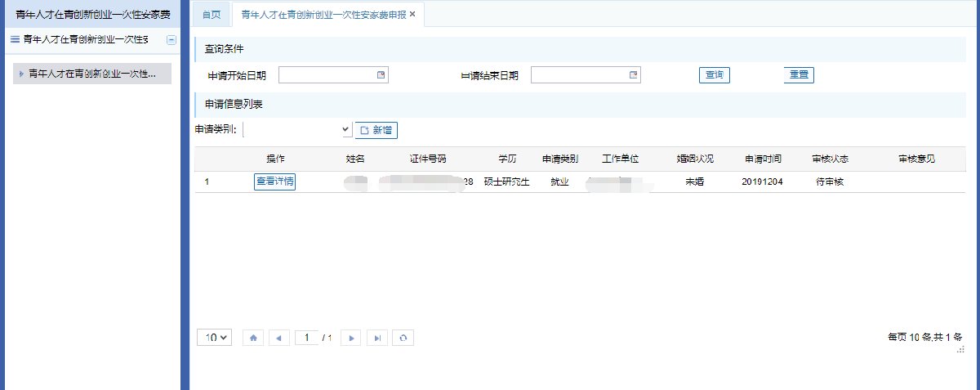Click the 姓名 column header
980x390 pixels.
(355, 159)
